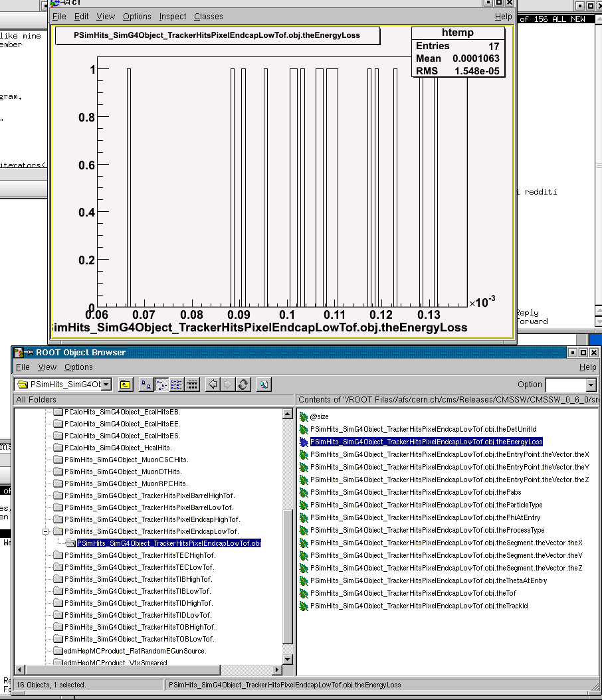Select the @size leaf entry
The image size is (602, 700).
click(x=319, y=417)
